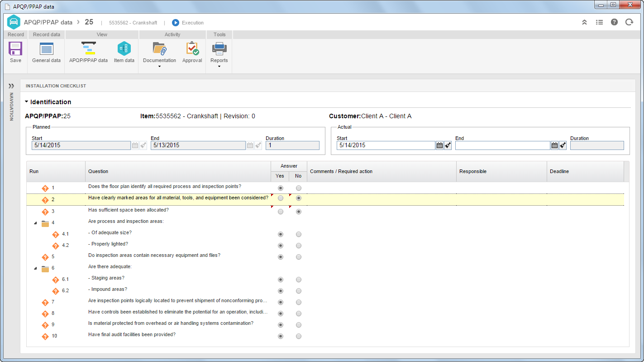Select 'Has sufficient space been allocated?' row
The height and width of the screenshot is (362, 644).
(x=325, y=211)
